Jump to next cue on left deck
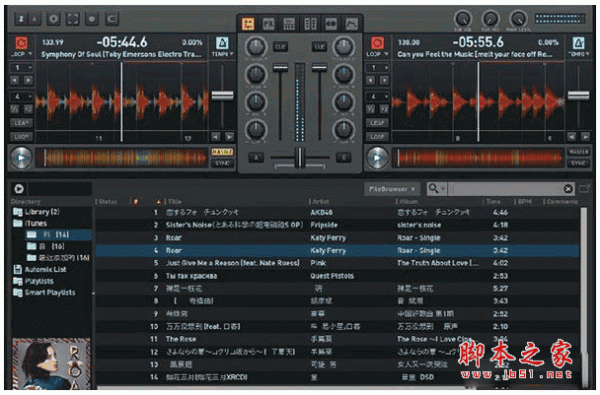Viewport: 600px width, 395px height. click(28, 80)
